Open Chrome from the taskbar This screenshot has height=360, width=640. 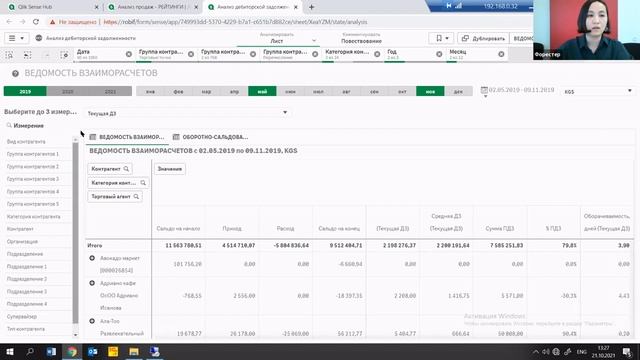pyautogui.click(x=72, y=352)
